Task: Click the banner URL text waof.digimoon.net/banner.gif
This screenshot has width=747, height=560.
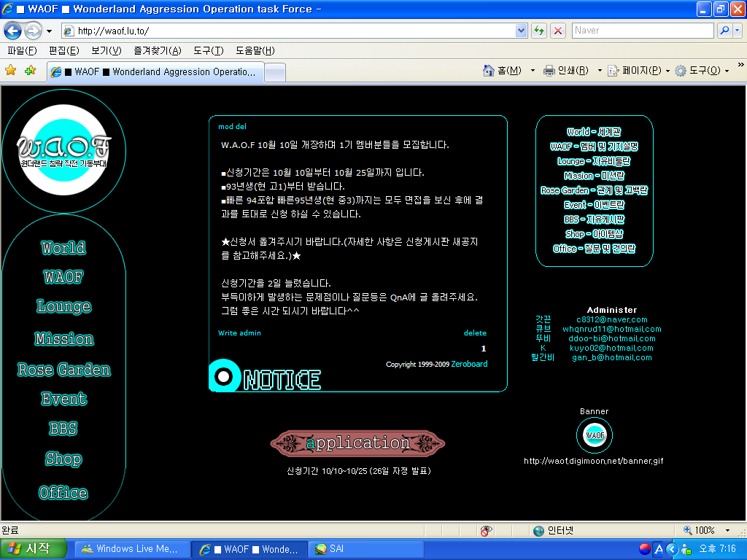Action: point(594,461)
